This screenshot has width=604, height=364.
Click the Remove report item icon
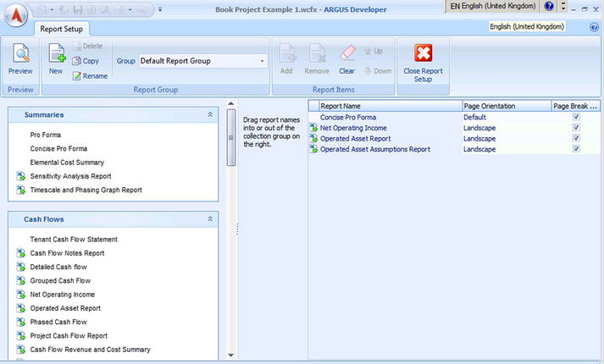[x=317, y=53]
